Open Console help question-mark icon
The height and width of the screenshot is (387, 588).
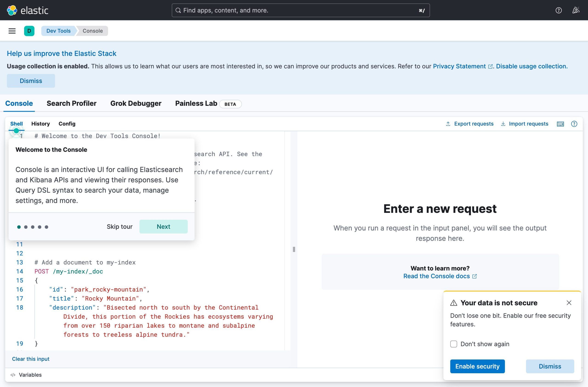574,124
